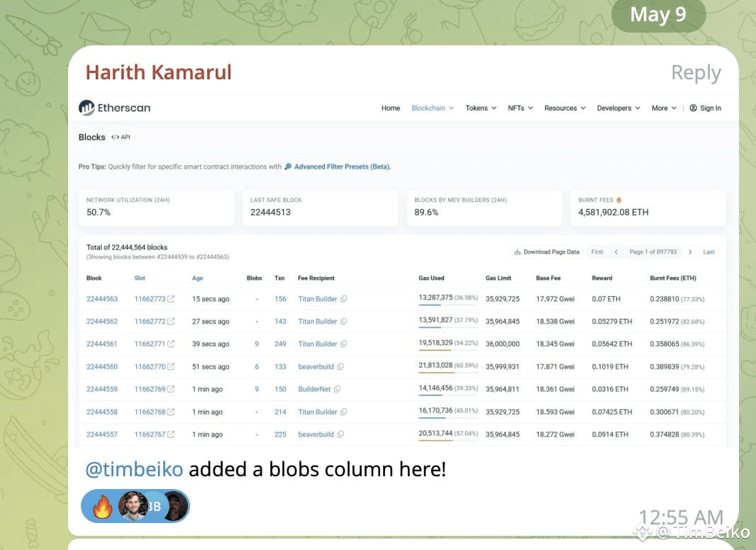Jump to Last page button
The width and height of the screenshot is (756, 550).
(708, 252)
